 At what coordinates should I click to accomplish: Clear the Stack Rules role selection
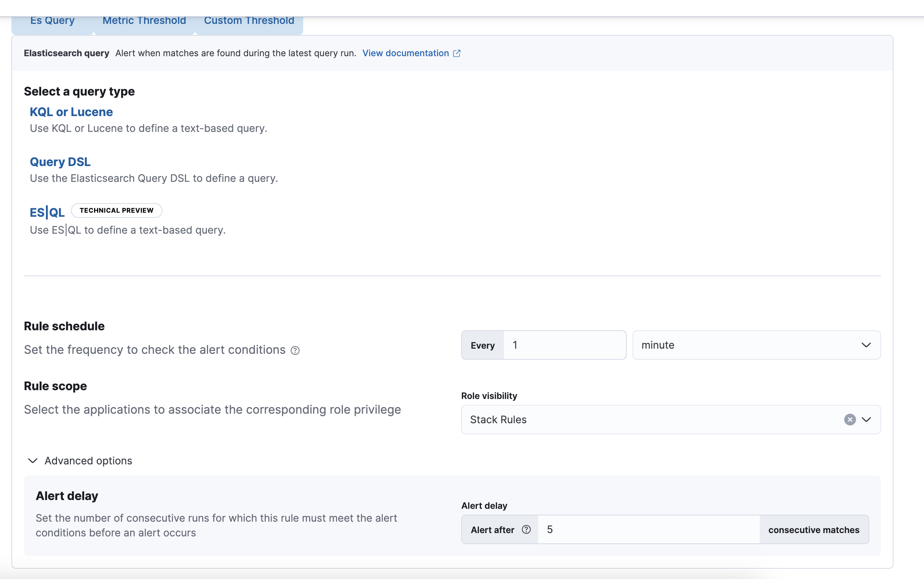pyautogui.click(x=850, y=420)
